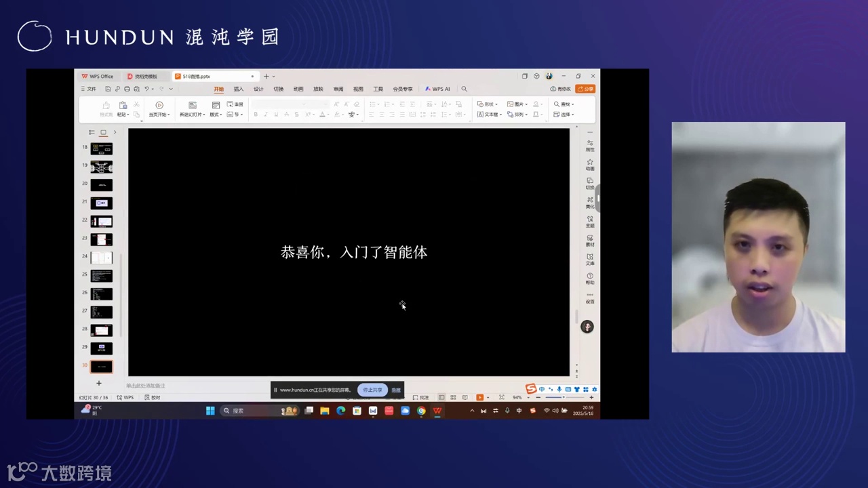
Task: Toggle italic formatting
Action: (x=266, y=115)
